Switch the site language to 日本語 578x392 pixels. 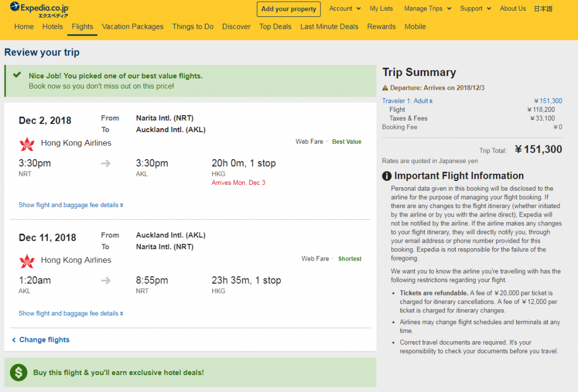pos(543,8)
